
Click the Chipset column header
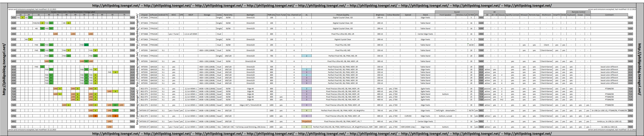point(144,15)
